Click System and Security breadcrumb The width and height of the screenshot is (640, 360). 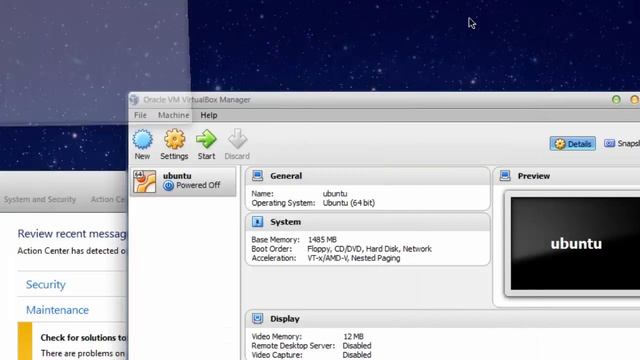[x=40, y=200]
